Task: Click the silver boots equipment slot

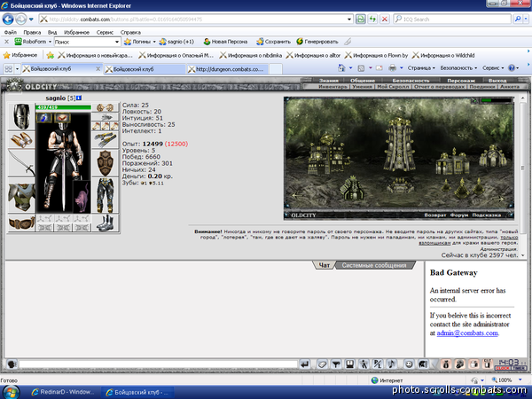Action: (x=106, y=223)
